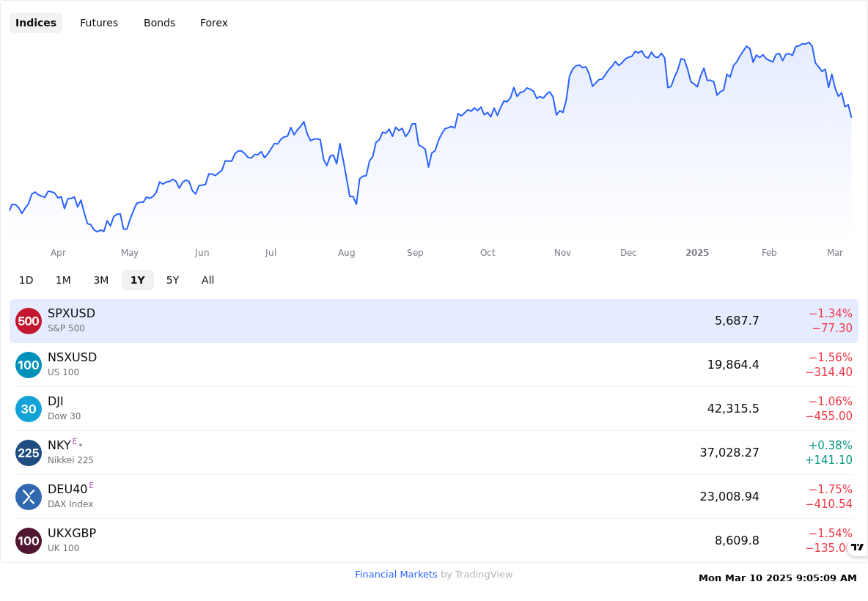Click the red S&P 500 icon
The height and width of the screenshot is (601, 868).
pos(29,321)
